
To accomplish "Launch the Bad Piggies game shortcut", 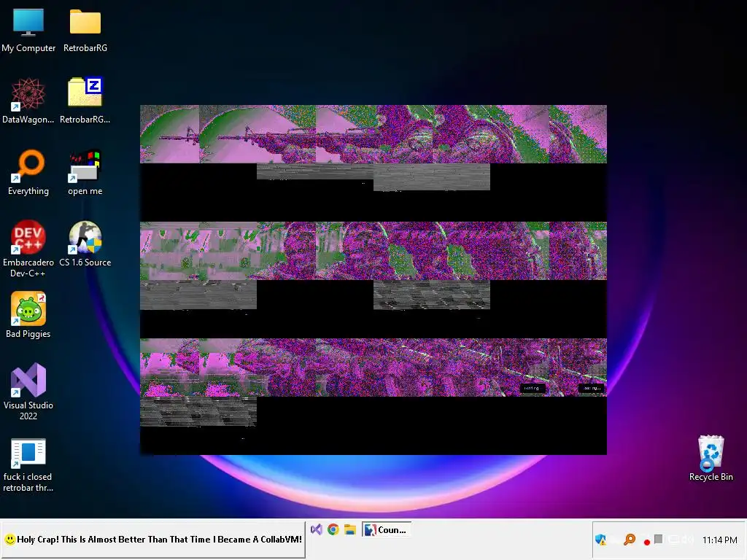I will coord(28,315).
